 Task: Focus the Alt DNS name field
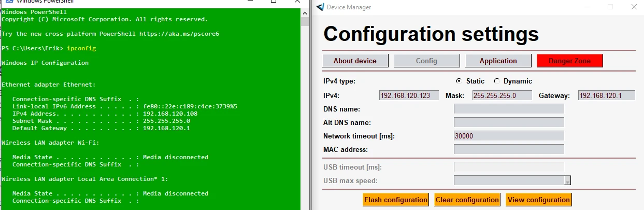click(508, 122)
